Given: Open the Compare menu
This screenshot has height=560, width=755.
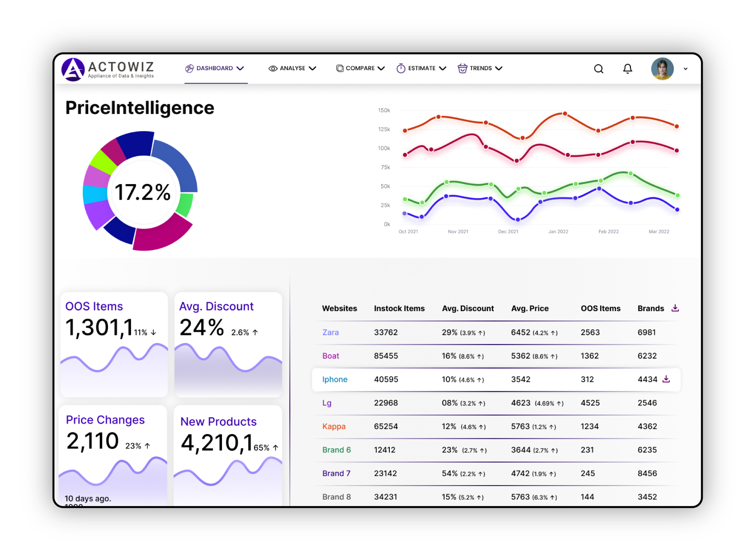Looking at the screenshot, I should click(360, 68).
